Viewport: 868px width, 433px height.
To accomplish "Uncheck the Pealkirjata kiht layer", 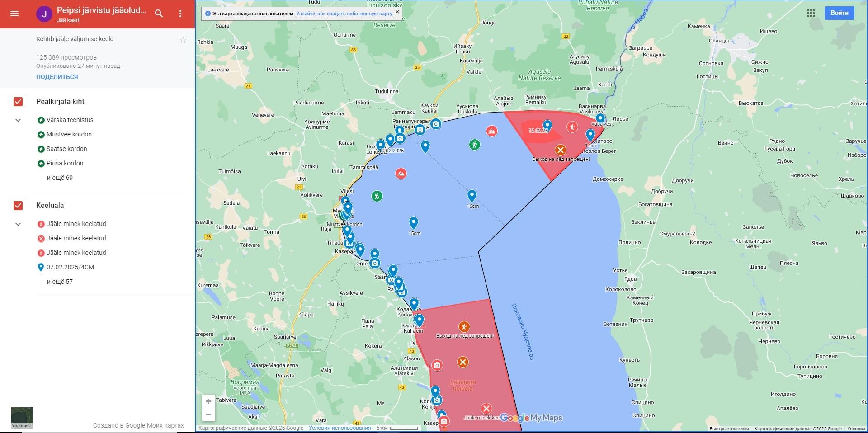I will coord(18,102).
